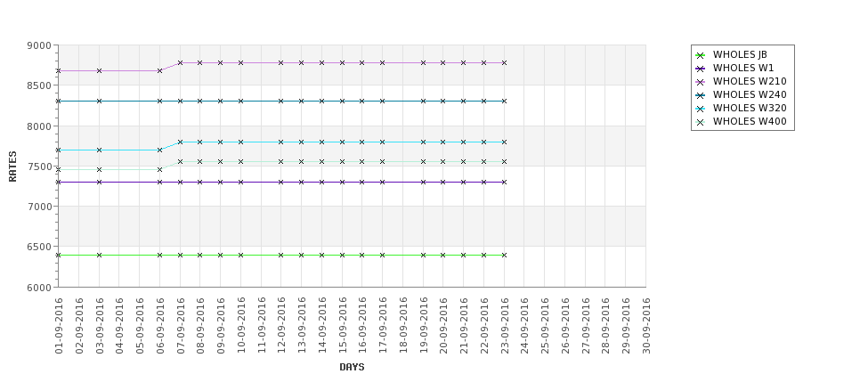Select the WHOLES W210 legend label
Image resolution: width=868 pixels, height=382 pixels.
[750, 81]
